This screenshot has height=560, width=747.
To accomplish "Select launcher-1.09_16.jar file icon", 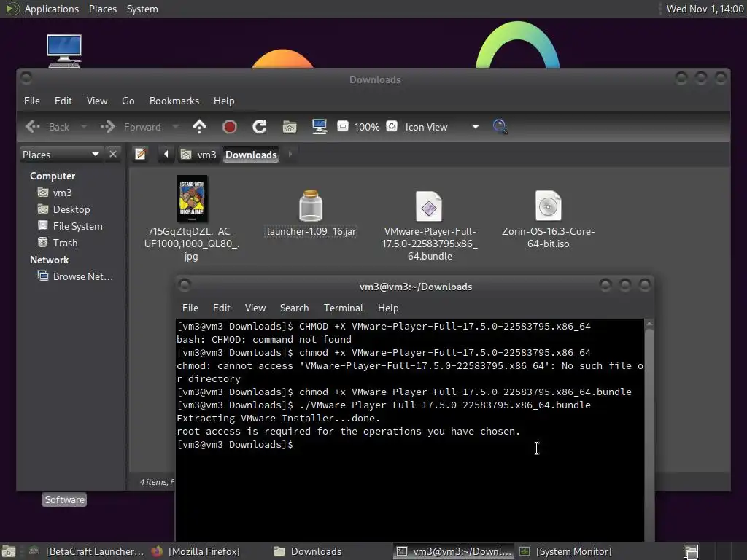I will pyautogui.click(x=311, y=206).
